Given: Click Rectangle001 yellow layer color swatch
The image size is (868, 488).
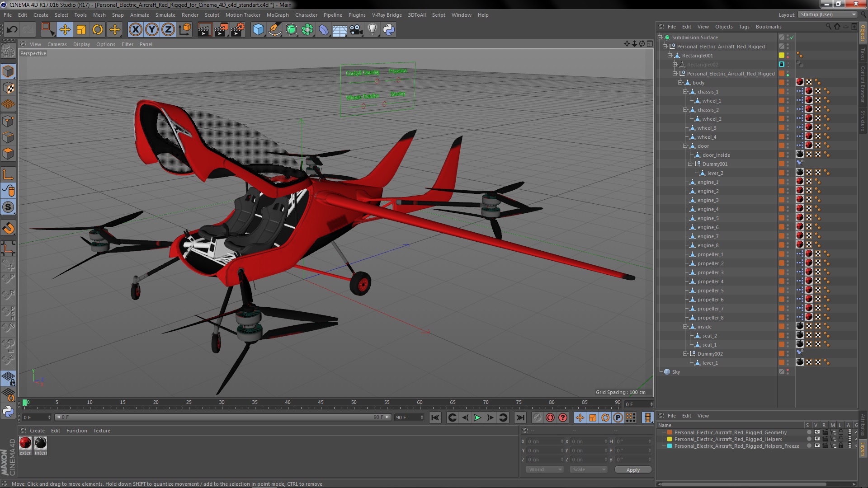Looking at the screenshot, I should (781, 56).
